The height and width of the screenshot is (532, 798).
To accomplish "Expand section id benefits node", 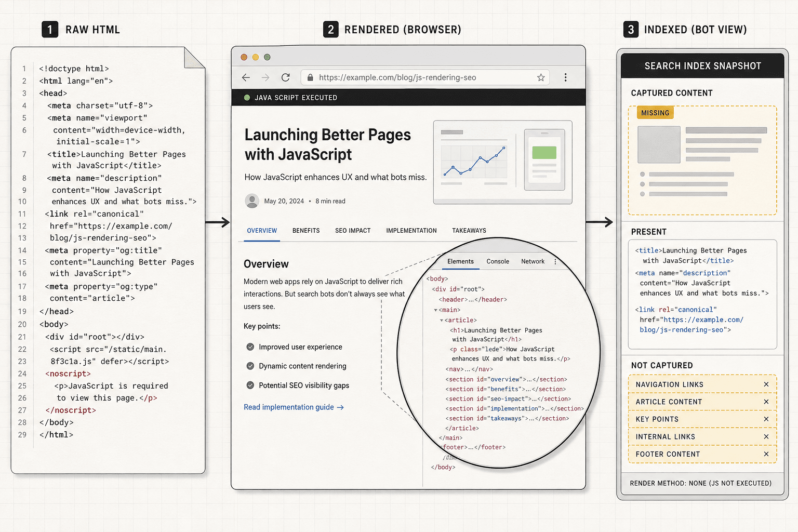I will (506, 389).
